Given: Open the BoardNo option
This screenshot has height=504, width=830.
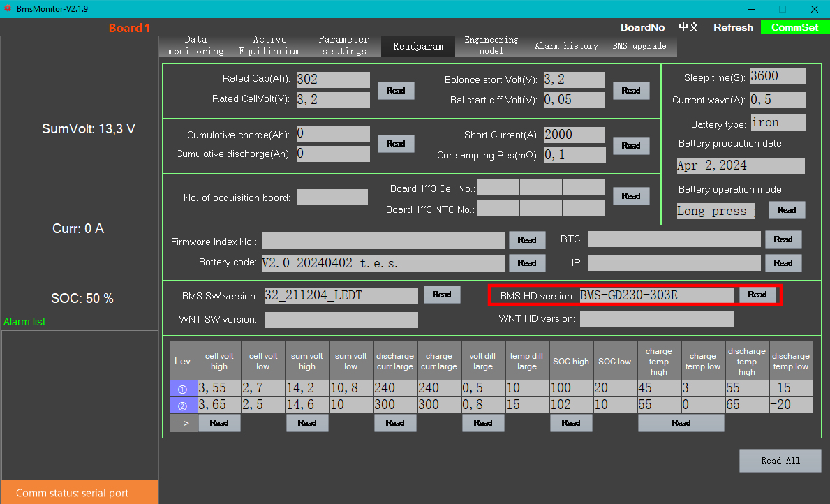Looking at the screenshot, I should tap(642, 27).
